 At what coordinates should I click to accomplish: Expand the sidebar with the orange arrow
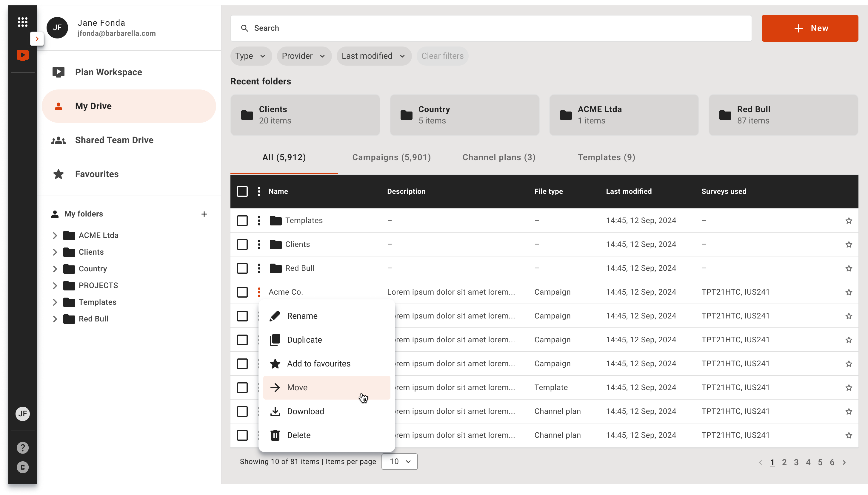(37, 39)
